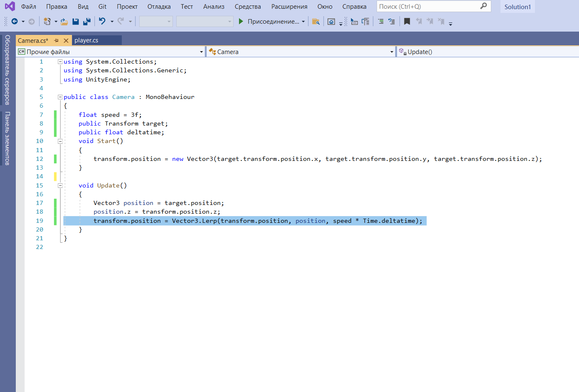This screenshot has width=579, height=392.
Task: Open the solution configuration combo box
Action: 156,21
